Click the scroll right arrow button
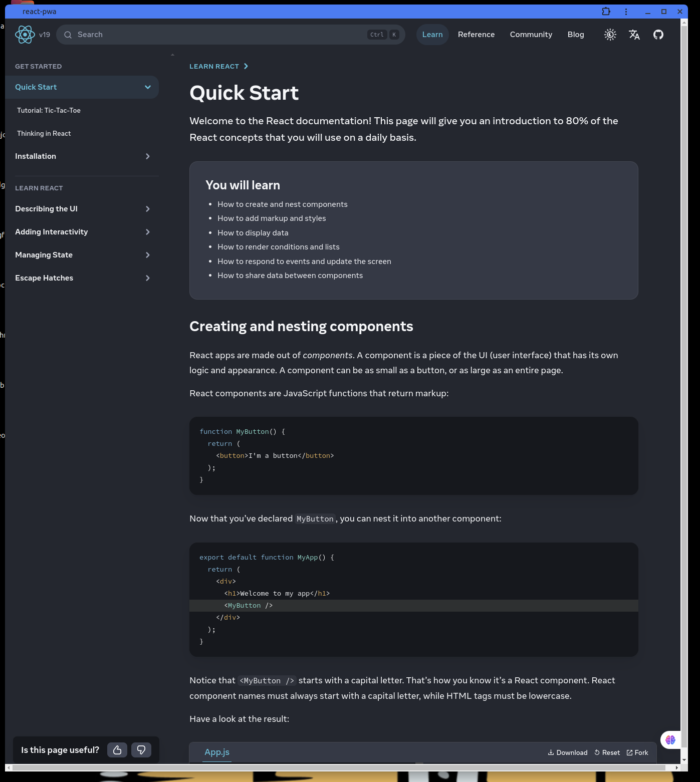 click(x=677, y=767)
